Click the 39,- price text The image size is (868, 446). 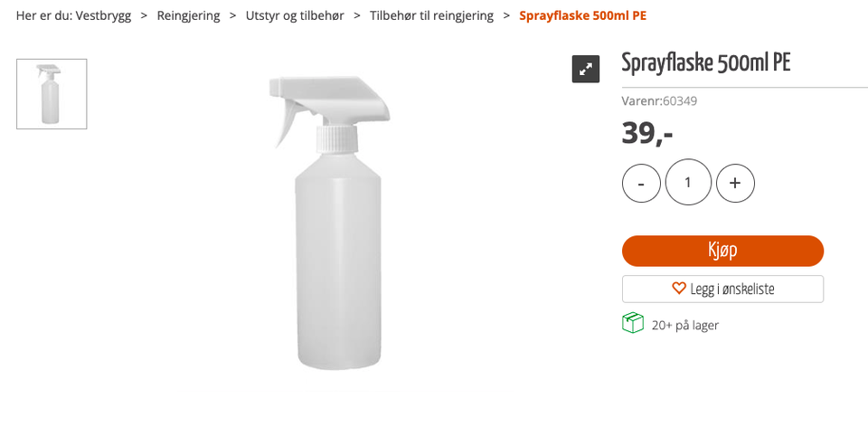[647, 134]
